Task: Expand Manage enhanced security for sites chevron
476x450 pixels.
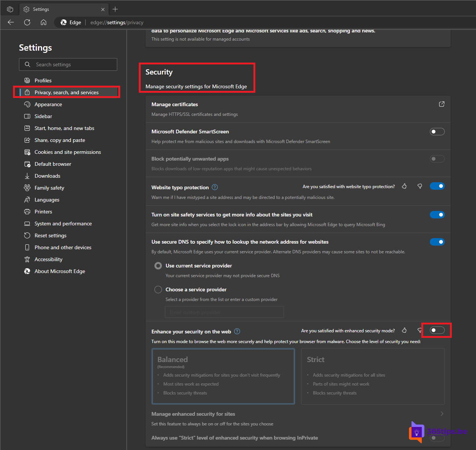Action: [442, 414]
